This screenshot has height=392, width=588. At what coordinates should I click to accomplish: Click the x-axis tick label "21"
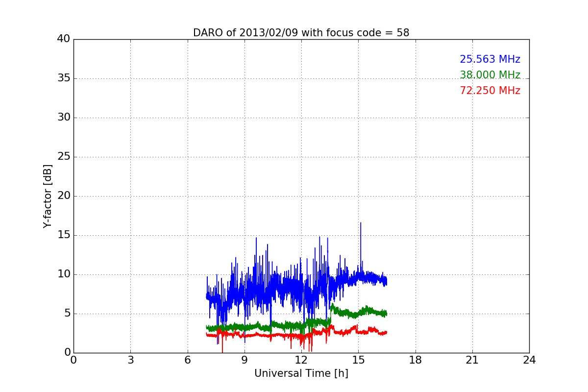point(472,360)
